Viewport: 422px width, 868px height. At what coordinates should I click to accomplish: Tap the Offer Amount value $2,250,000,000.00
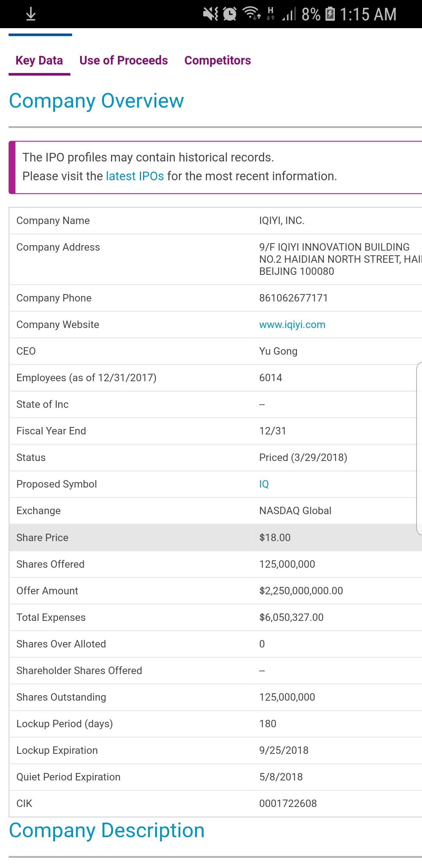[x=301, y=591]
